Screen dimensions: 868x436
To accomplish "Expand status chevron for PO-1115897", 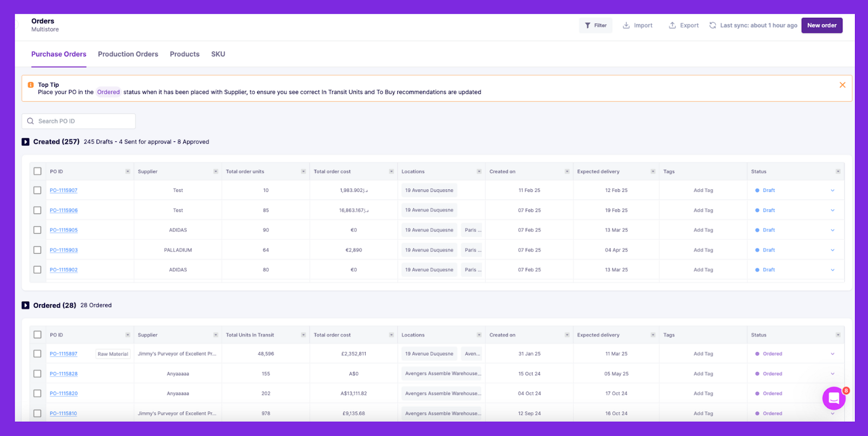I will tap(833, 354).
